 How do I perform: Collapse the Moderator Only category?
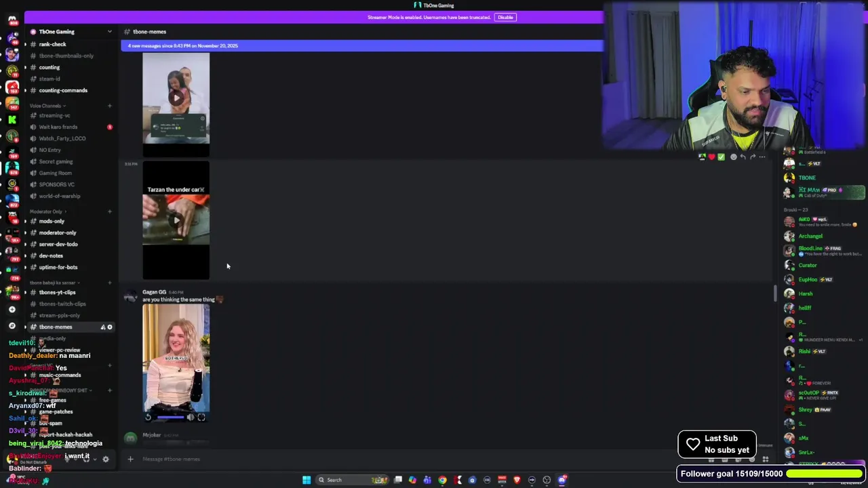[x=47, y=211]
